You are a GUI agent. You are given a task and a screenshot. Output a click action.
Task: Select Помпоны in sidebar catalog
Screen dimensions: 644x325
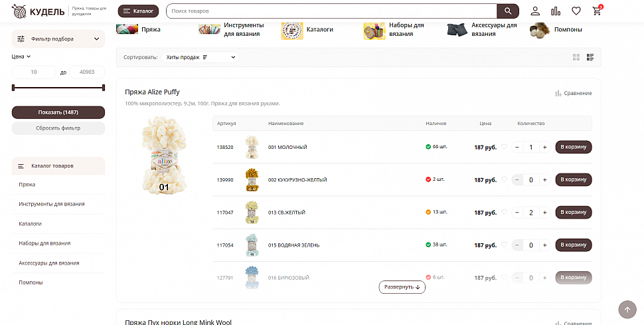point(31,282)
